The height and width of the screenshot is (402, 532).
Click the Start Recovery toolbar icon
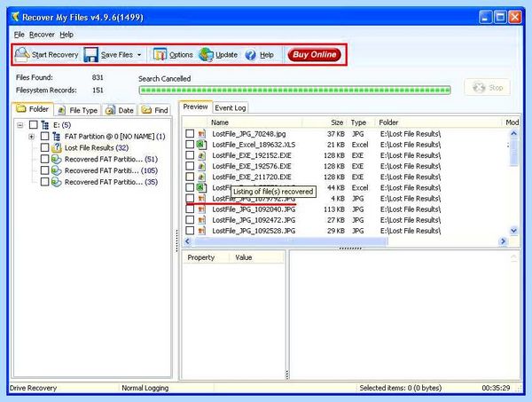point(22,54)
